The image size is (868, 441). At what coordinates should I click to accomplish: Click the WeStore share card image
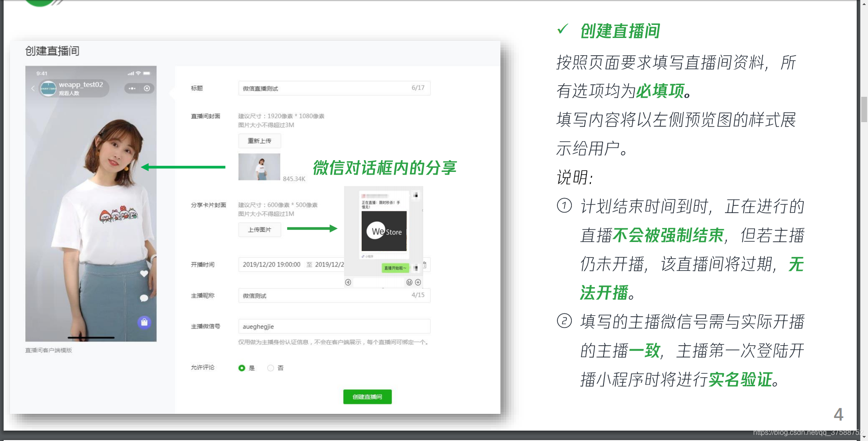click(384, 231)
